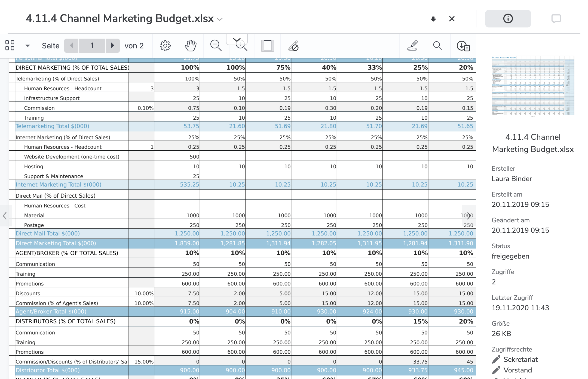Expand file title dropdown chevron

click(220, 19)
